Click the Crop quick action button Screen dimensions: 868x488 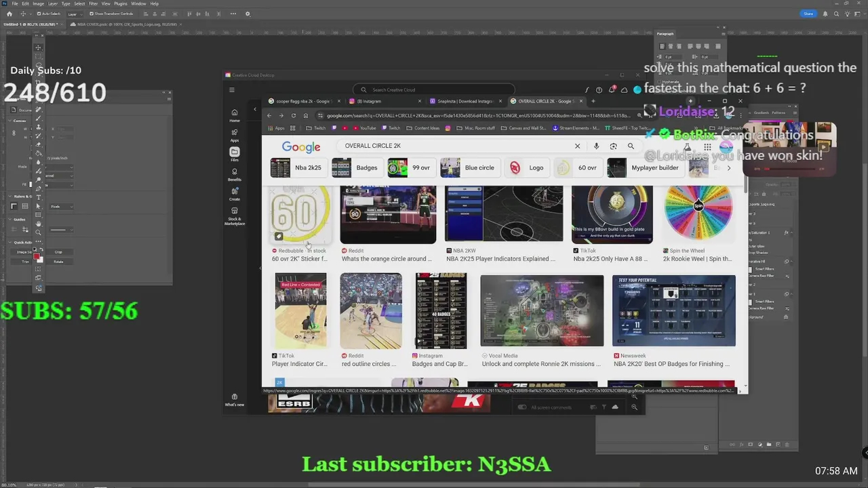[x=58, y=252]
